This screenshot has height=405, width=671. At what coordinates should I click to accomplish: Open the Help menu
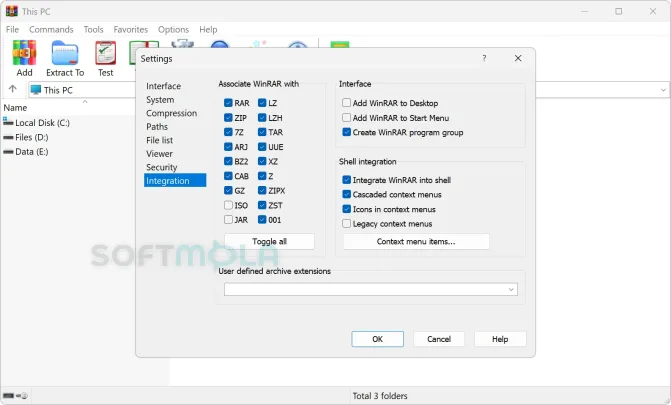point(208,30)
